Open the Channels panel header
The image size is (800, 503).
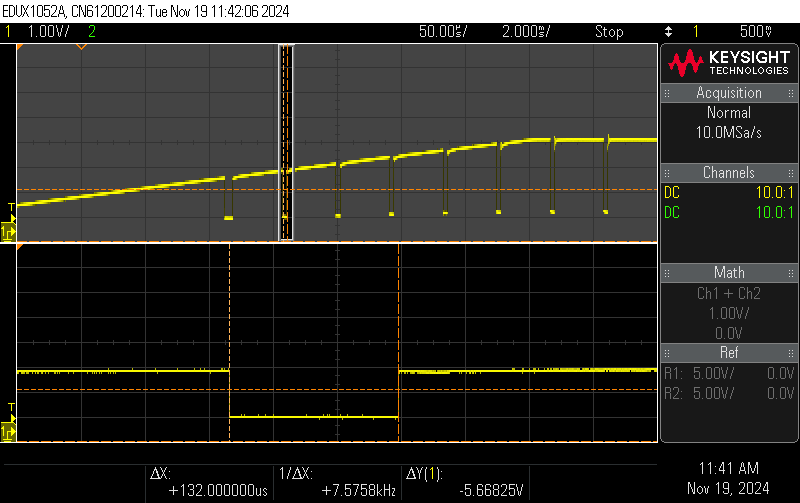point(729,173)
